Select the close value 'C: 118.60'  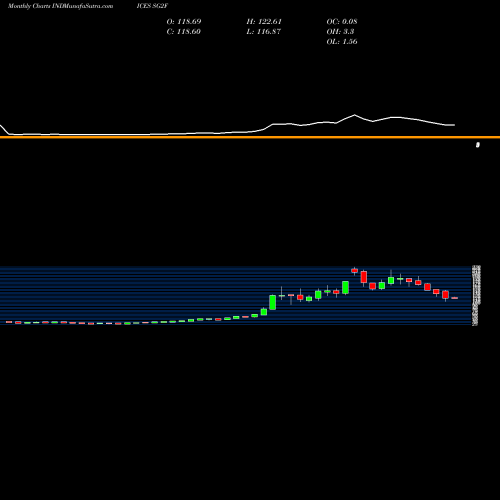pos(184,32)
